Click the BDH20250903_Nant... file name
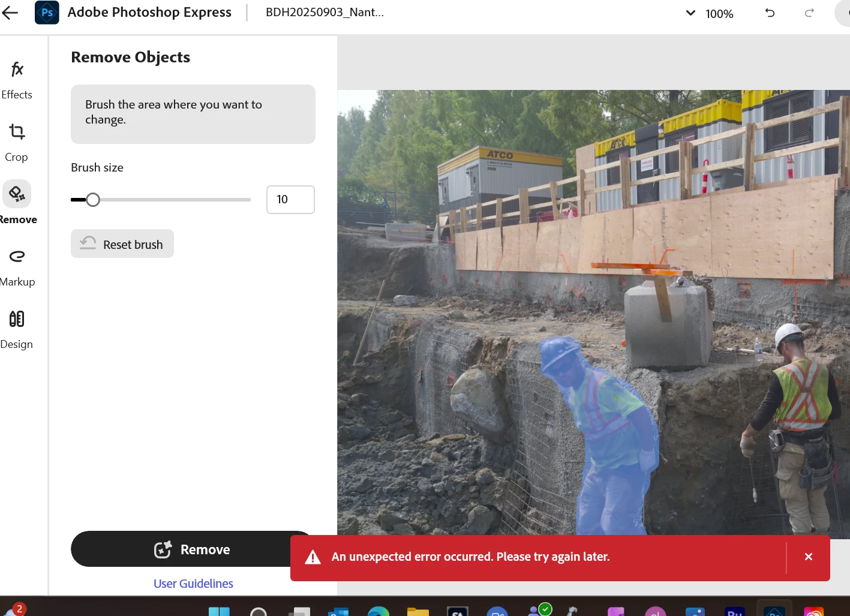Viewport: 850px width, 616px height. tap(325, 12)
